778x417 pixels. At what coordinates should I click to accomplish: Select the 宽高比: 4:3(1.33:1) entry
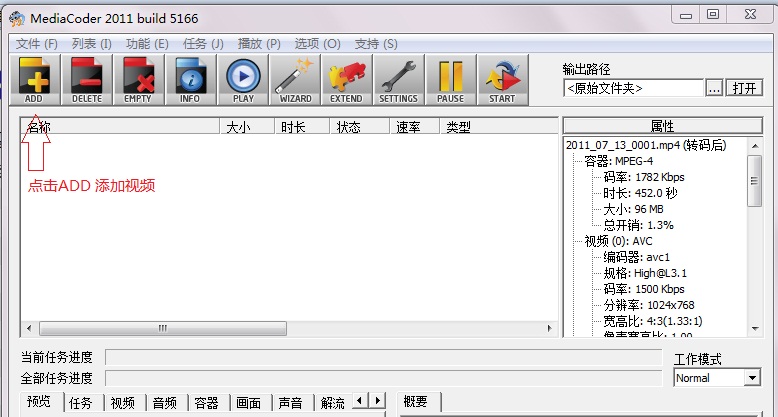click(653, 321)
